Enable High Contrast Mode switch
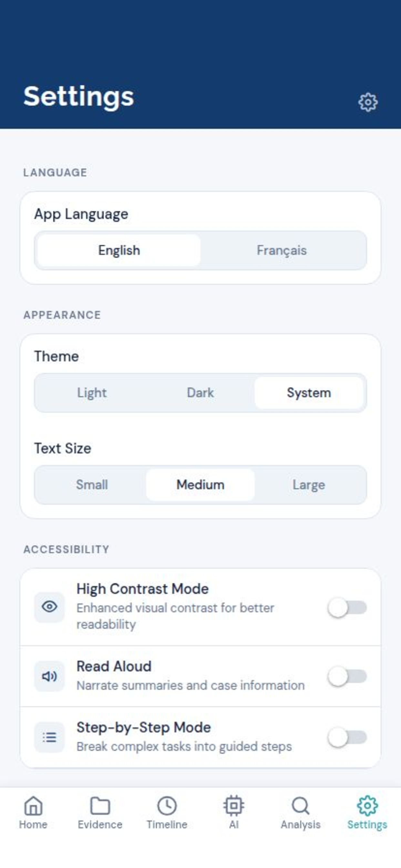 point(347,607)
